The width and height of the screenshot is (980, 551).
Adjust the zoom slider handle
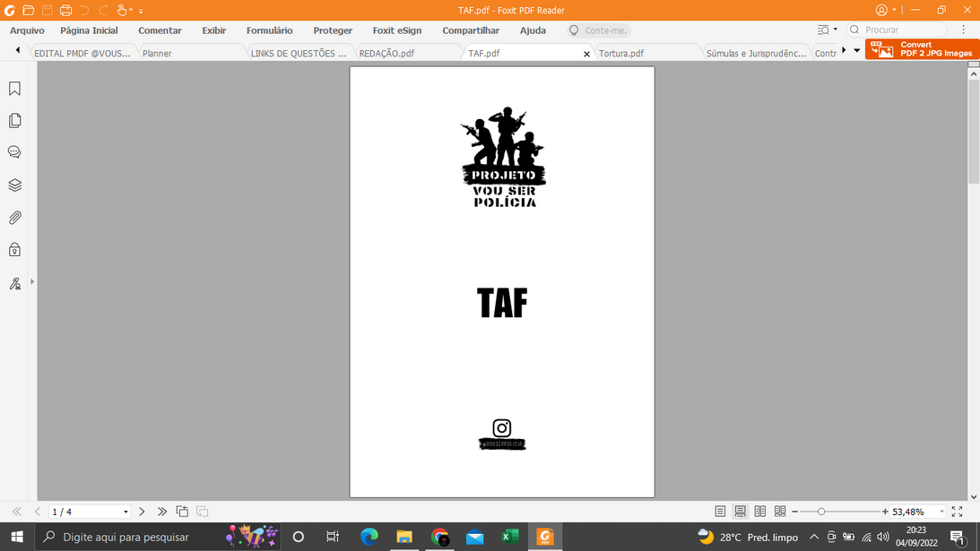pyautogui.click(x=821, y=512)
